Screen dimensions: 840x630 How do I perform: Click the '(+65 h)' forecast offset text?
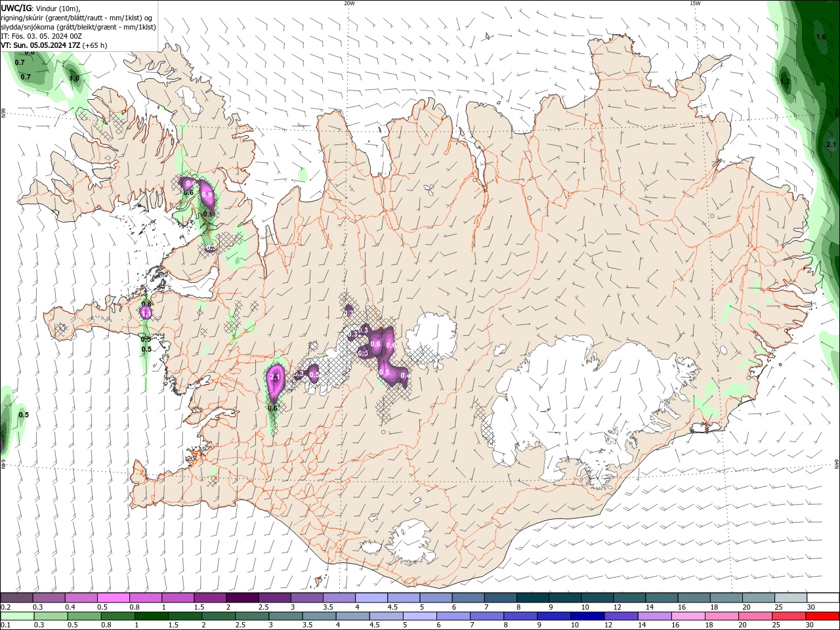pyautogui.click(x=95, y=45)
